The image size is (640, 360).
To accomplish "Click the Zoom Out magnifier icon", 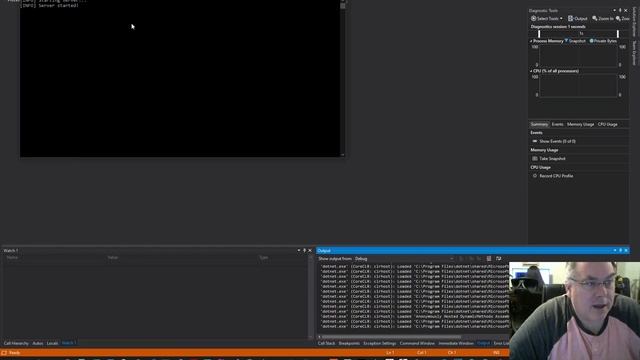I will click(x=618, y=18).
